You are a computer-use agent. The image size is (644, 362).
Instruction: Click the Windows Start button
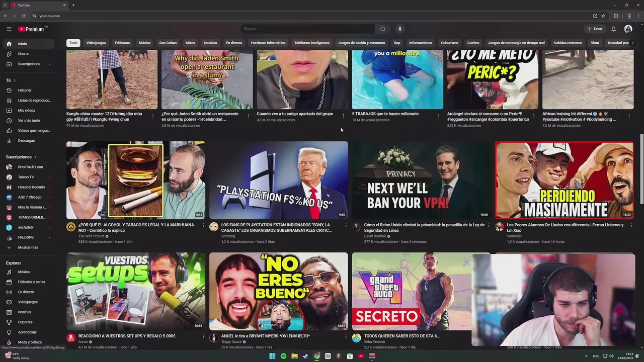pos(272,356)
